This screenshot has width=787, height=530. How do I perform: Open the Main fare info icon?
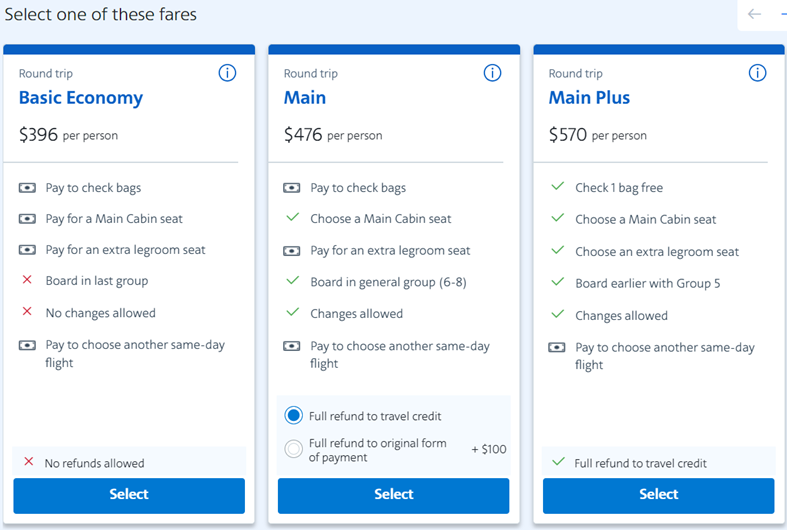[x=492, y=73]
